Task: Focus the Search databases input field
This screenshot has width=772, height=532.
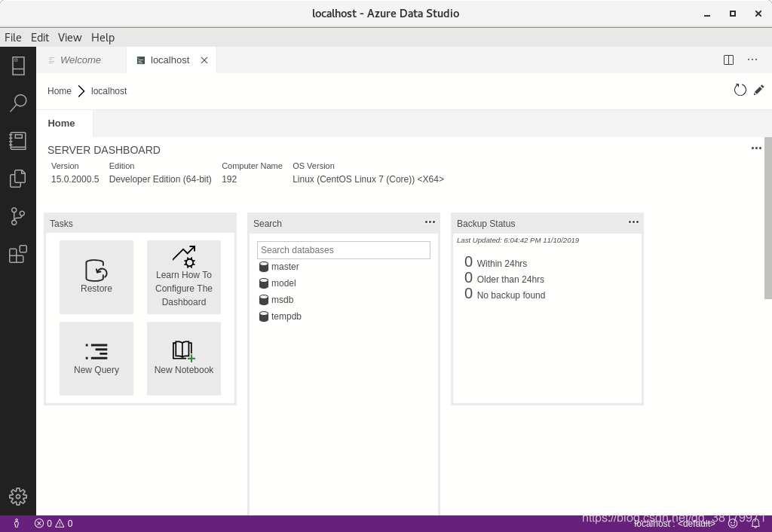Action: tap(344, 250)
